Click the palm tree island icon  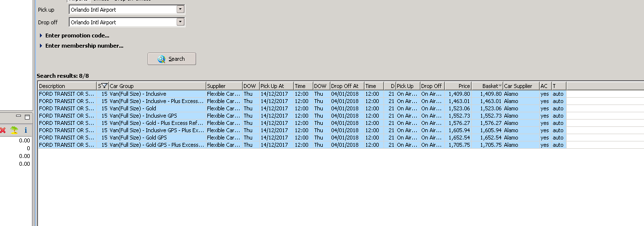[15, 130]
